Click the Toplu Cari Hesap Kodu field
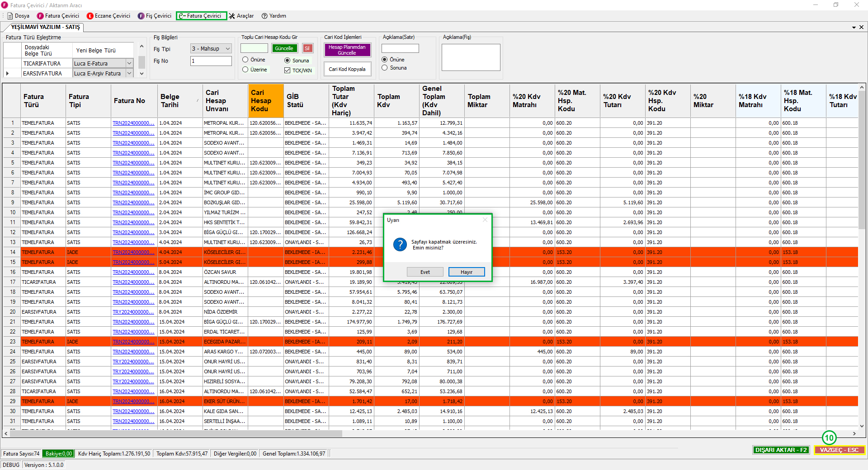 tap(254, 48)
